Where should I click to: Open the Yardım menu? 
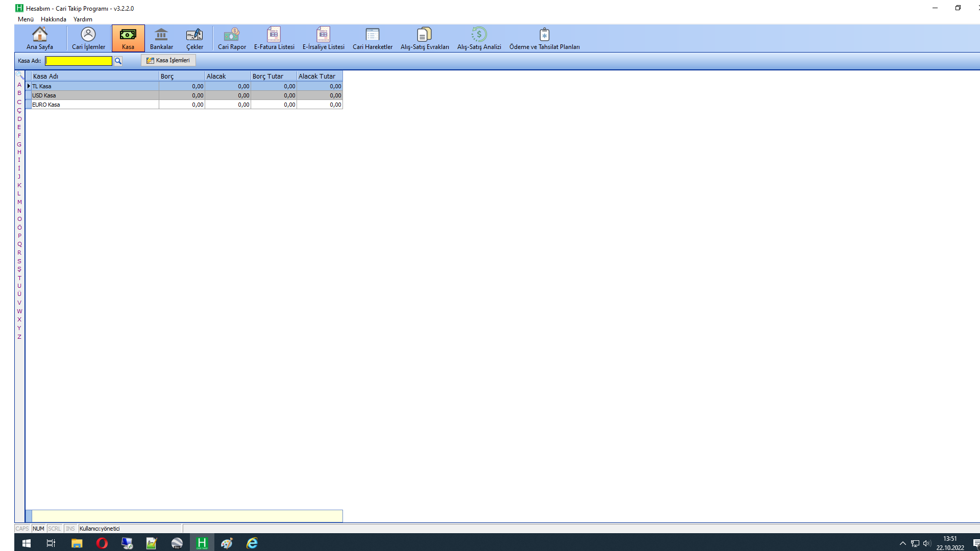coord(83,19)
